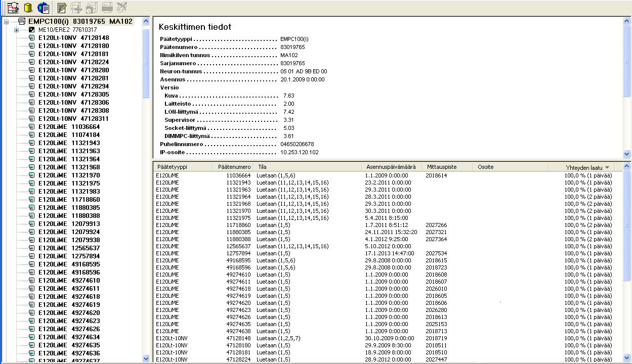The height and width of the screenshot is (364, 632).
Task: Click Tila cell Luetaan (1,2,5,7)
Action: tap(278, 338)
